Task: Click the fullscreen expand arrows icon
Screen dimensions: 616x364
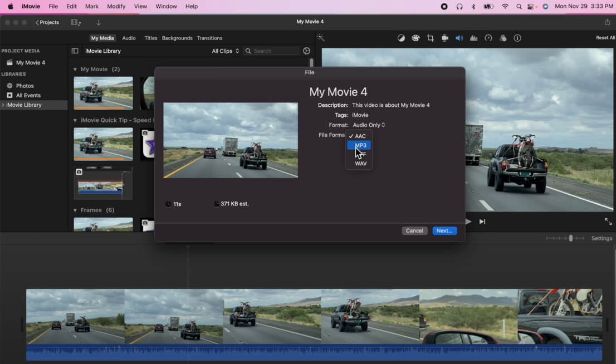Action: (x=608, y=222)
